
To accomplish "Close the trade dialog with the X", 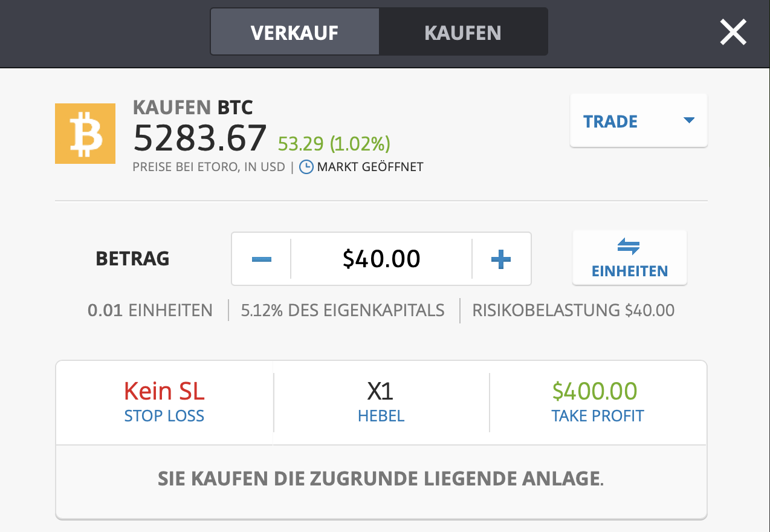I will coord(733,32).
